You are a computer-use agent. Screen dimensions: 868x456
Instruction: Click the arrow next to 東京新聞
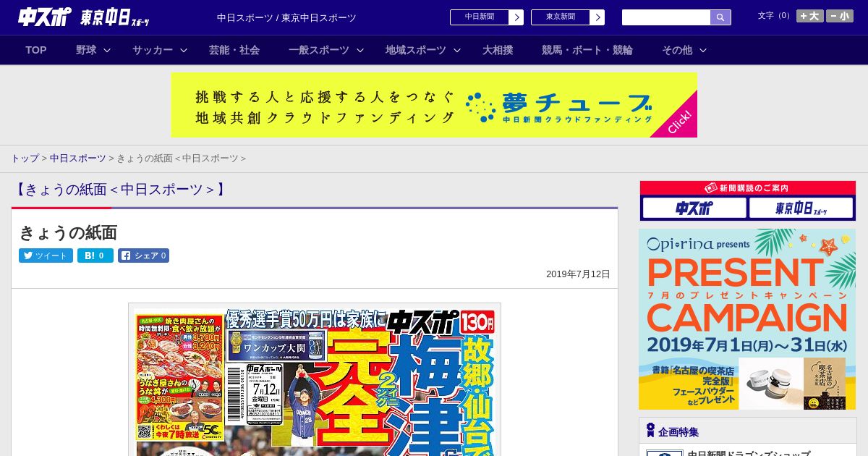pos(597,17)
